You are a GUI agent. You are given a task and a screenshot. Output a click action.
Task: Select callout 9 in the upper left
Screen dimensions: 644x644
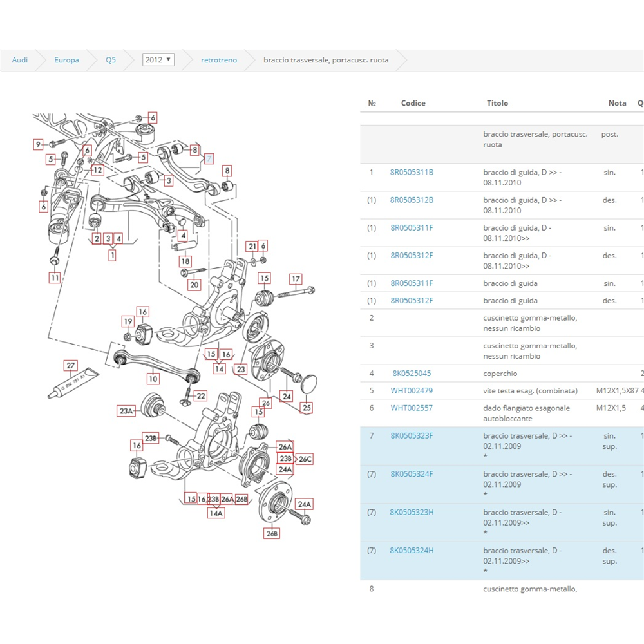39,144
